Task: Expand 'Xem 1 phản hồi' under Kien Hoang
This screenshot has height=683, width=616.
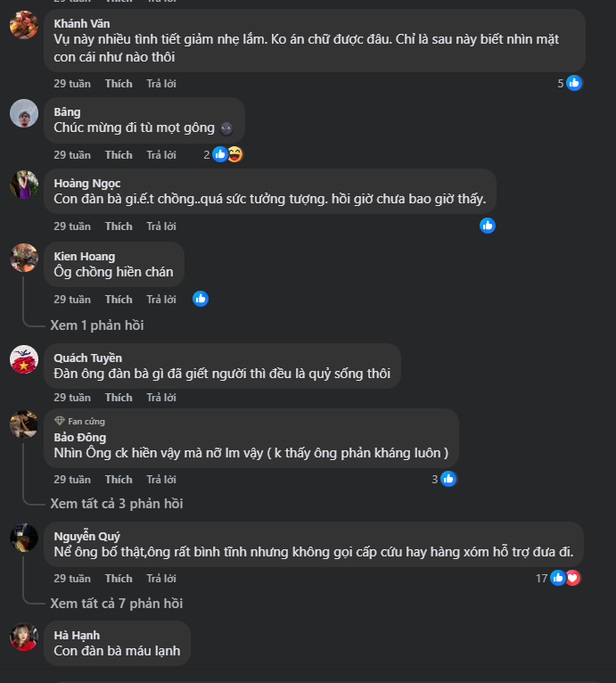Action: click(97, 325)
